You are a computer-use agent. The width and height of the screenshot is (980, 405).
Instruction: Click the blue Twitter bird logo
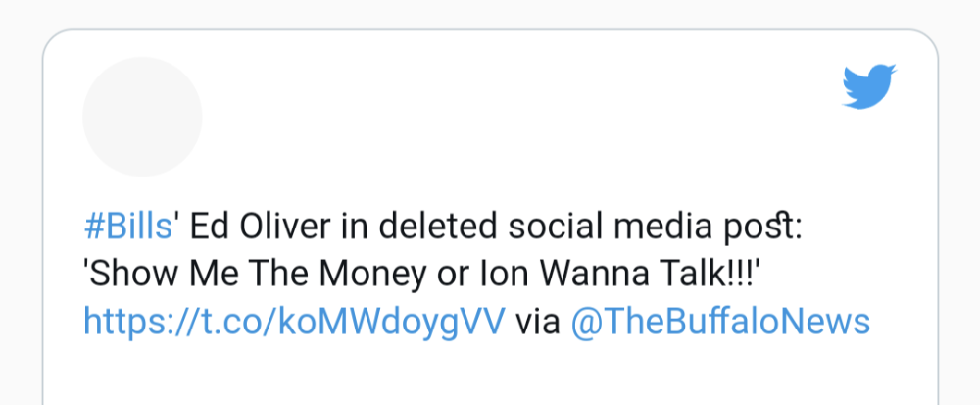point(869,86)
